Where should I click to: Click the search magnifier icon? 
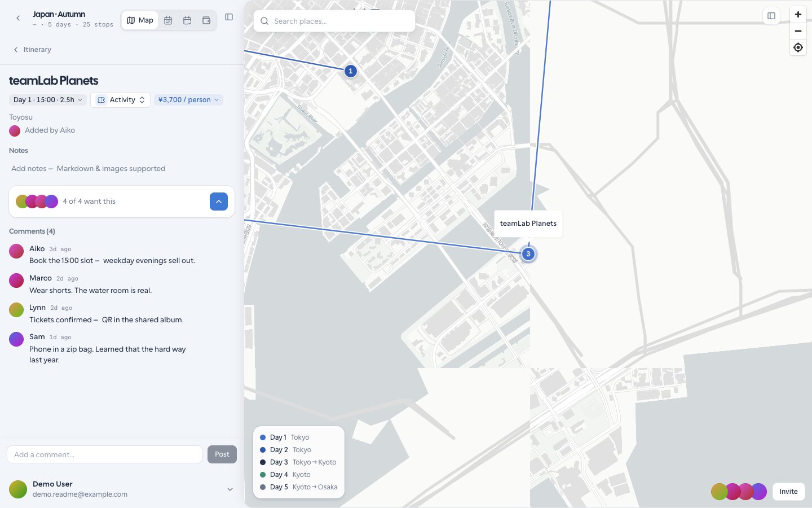coord(264,21)
